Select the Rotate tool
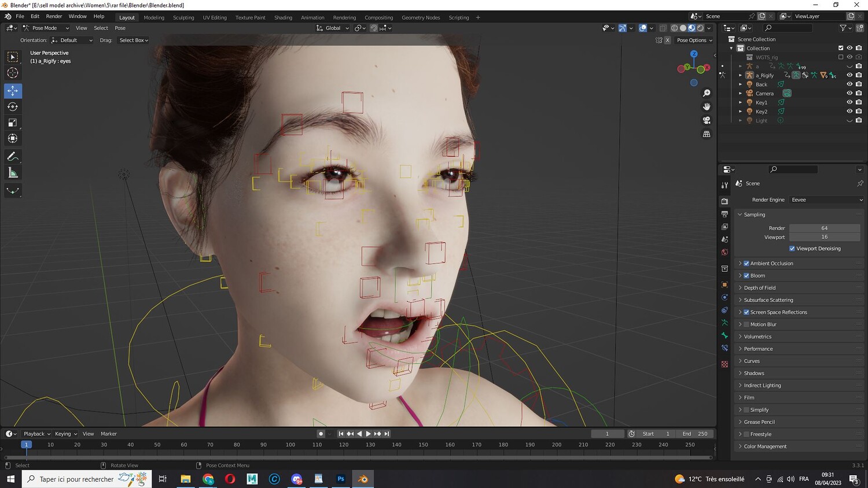868x488 pixels. coord(12,107)
